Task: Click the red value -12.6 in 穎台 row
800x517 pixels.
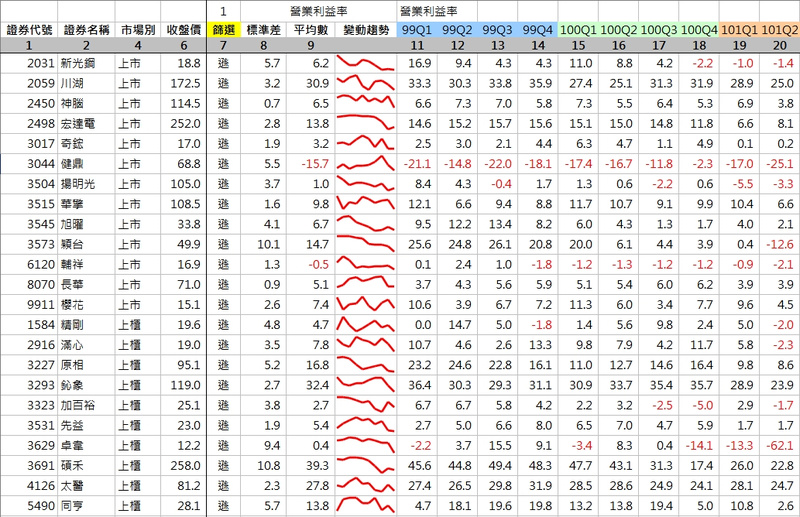Action: (780, 244)
